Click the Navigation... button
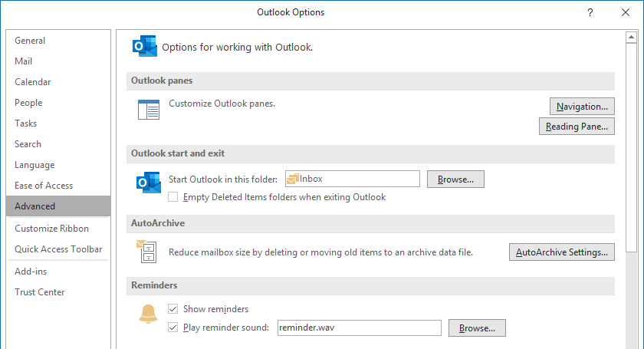Image resolution: width=644 pixels, height=349 pixels. tap(582, 107)
